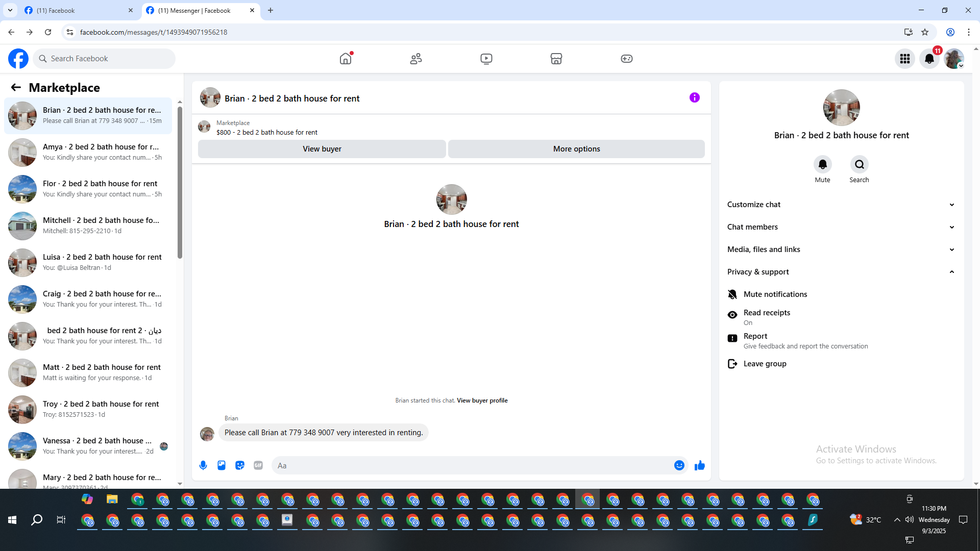The image size is (980, 551).
Task: Click the Chrome address bar URL
Action: pyautogui.click(x=154, y=32)
